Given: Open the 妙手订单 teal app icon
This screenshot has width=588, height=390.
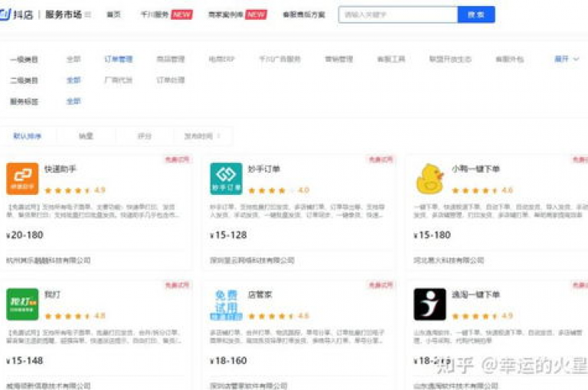Looking at the screenshot, I should click(226, 179).
